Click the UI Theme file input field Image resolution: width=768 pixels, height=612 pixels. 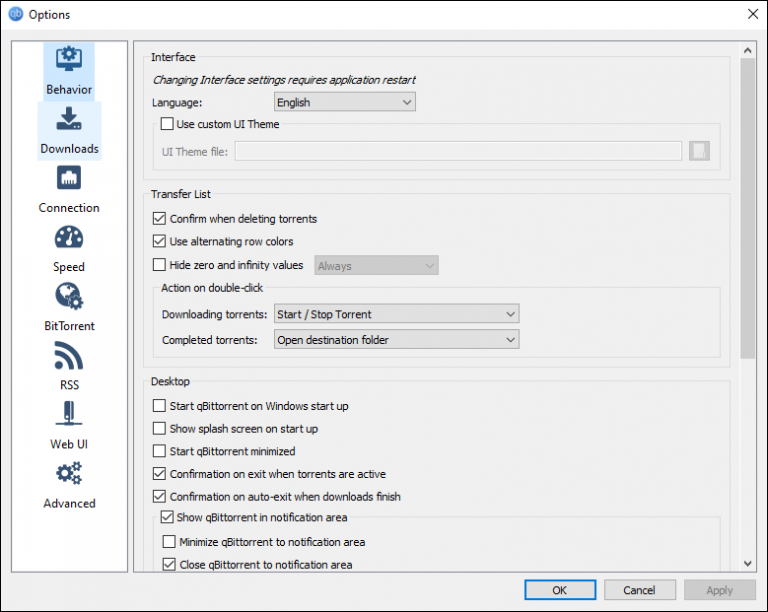[x=458, y=151]
